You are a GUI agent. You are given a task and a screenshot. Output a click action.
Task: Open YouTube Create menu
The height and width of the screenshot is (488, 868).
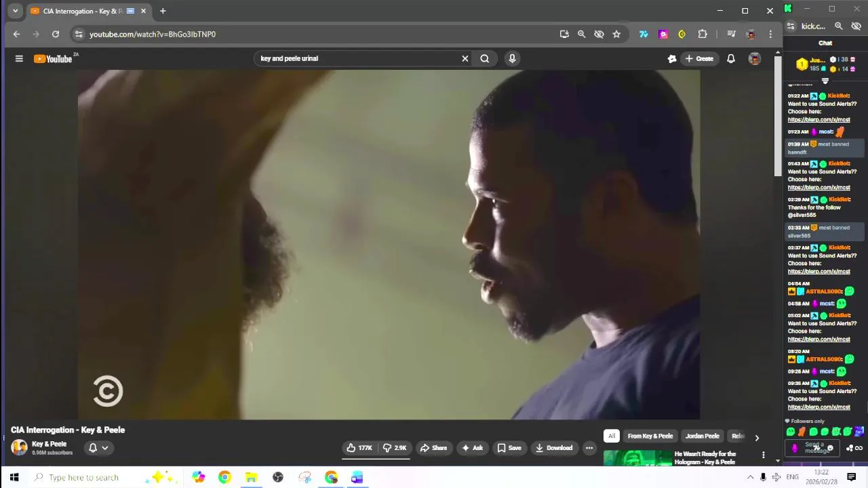[x=699, y=59]
